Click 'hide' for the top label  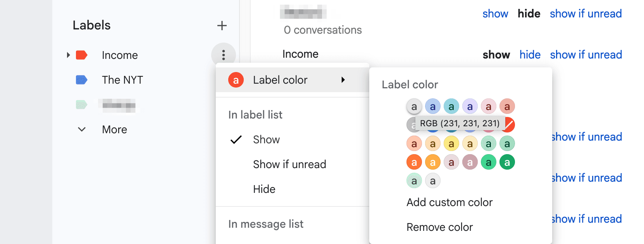click(529, 14)
